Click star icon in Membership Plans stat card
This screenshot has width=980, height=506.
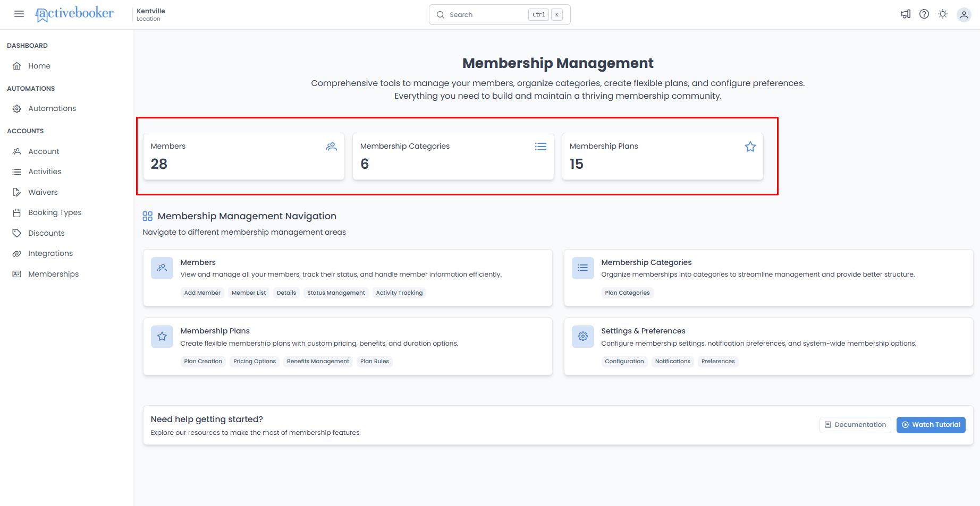750,147
